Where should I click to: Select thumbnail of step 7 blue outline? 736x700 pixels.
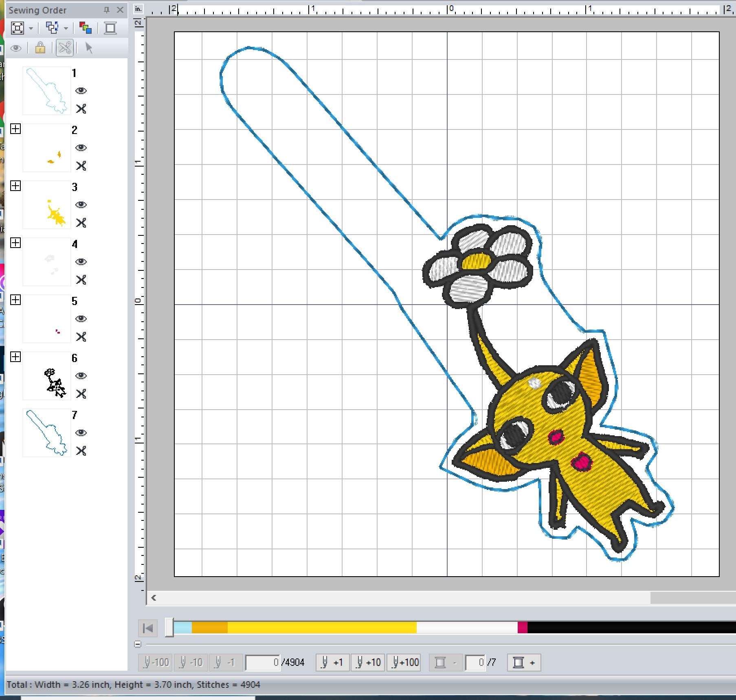[x=46, y=433]
